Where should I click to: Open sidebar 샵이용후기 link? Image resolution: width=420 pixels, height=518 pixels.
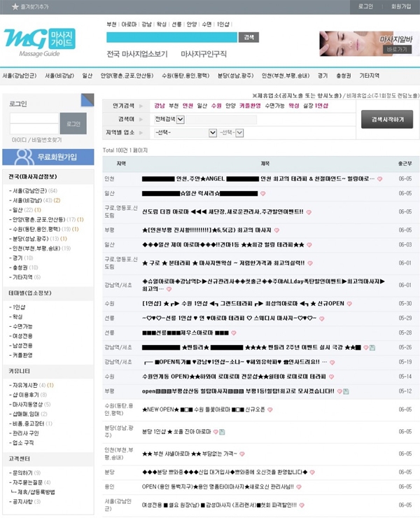coord(25,395)
